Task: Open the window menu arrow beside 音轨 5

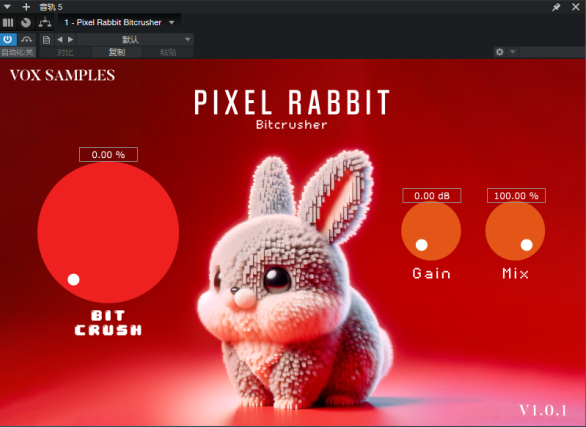Action: click(7, 7)
